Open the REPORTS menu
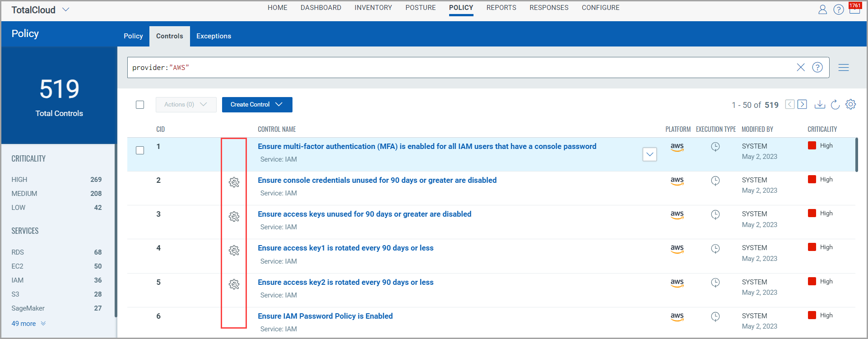The image size is (868, 339). [501, 8]
